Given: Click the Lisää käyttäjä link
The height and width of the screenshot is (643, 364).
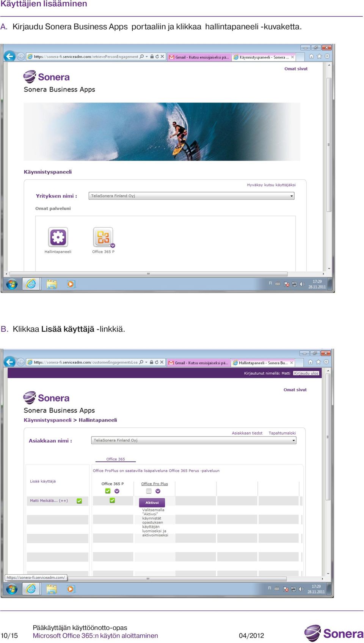Looking at the screenshot, I should [43, 481].
